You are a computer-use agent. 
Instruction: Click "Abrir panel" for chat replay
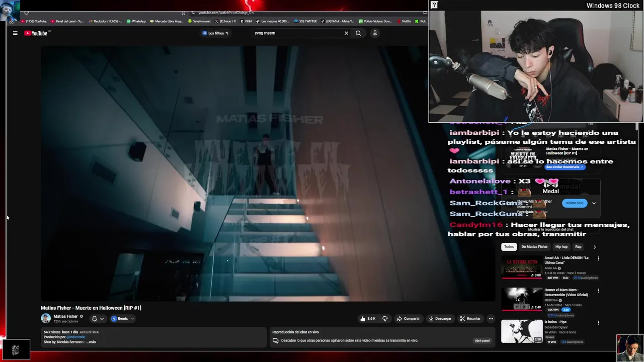point(482,340)
